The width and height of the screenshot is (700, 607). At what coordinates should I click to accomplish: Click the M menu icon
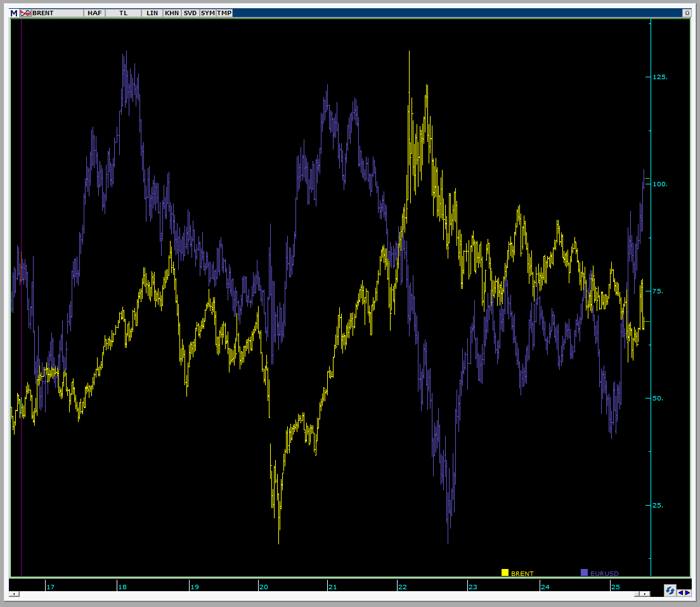[14, 13]
